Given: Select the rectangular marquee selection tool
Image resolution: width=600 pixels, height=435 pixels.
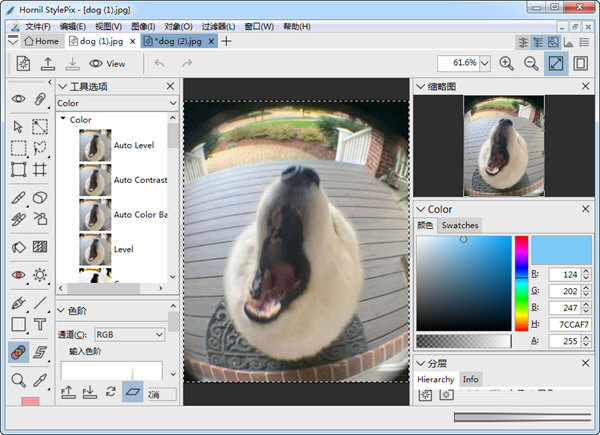Looking at the screenshot, I should click(18, 148).
